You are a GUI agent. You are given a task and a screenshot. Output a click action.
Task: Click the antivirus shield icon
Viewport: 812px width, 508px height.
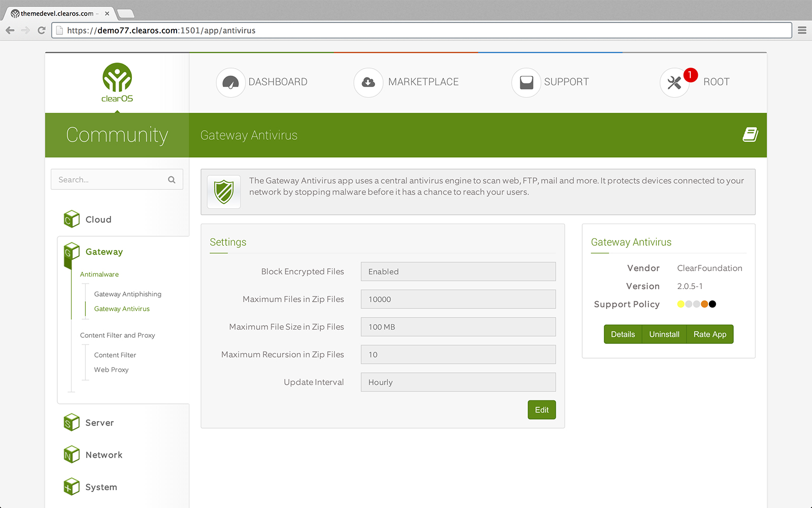click(x=224, y=192)
